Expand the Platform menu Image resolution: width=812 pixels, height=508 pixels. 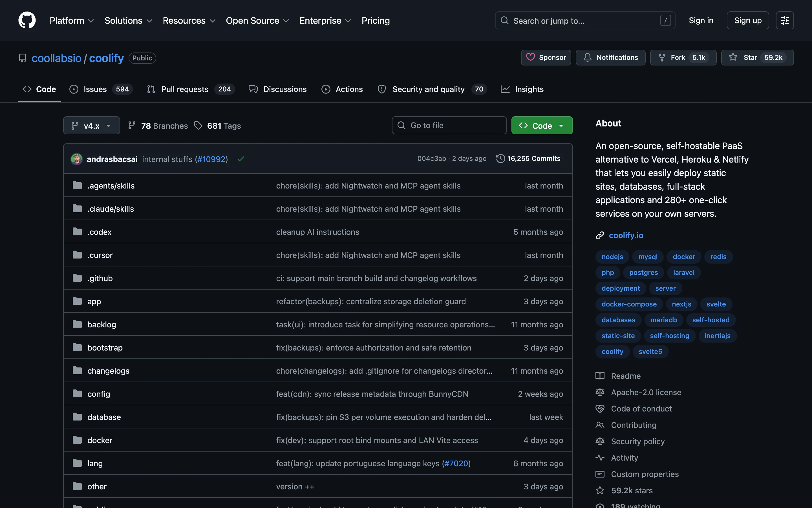71,21
